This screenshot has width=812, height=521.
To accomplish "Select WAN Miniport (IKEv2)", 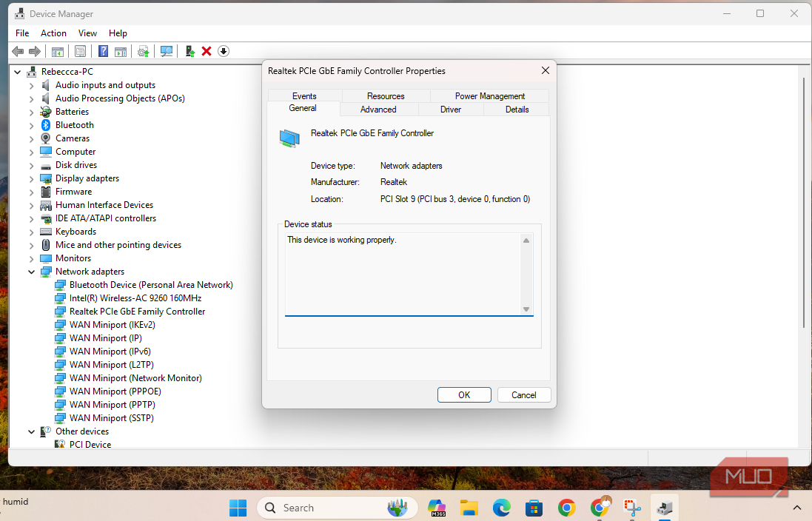I will (113, 325).
